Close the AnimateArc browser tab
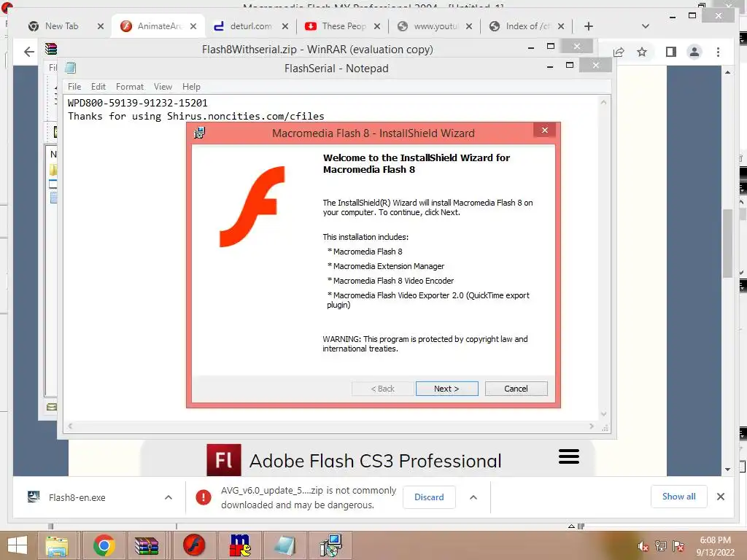This screenshot has height=560, width=747. 193,26
